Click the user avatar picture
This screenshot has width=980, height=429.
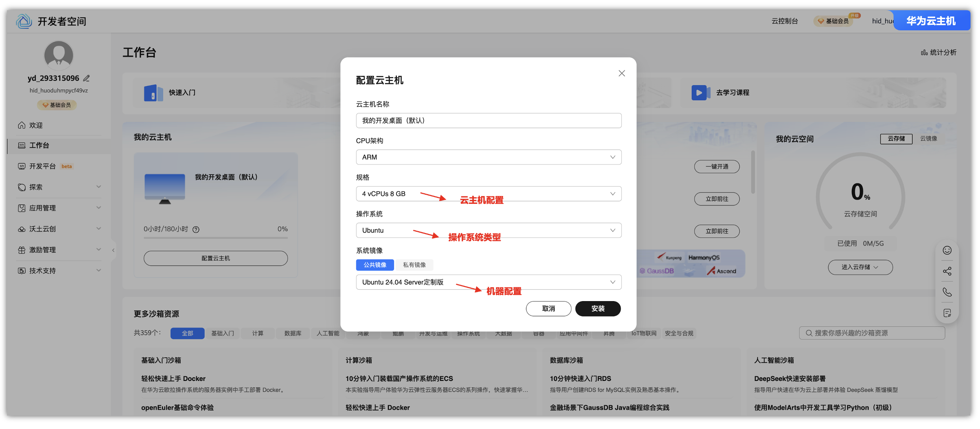[59, 55]
